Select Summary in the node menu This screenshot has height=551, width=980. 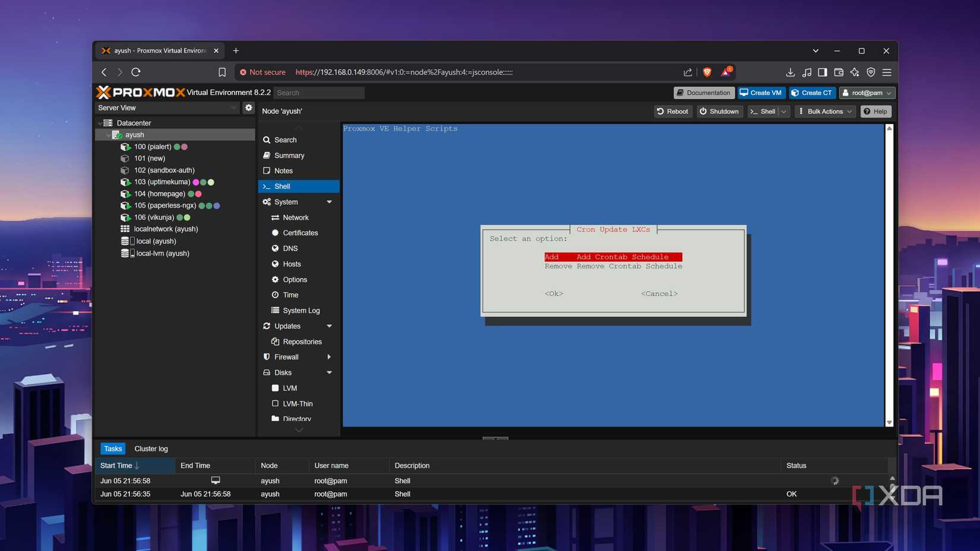tap(289, 155)
